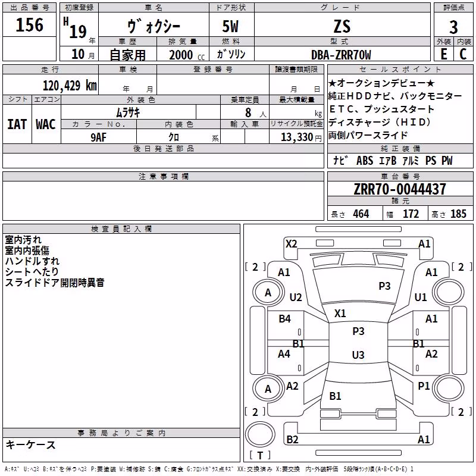476x476 pixels.
Task: Click the ABS equipment entry
Action: (x=365, y=161)
